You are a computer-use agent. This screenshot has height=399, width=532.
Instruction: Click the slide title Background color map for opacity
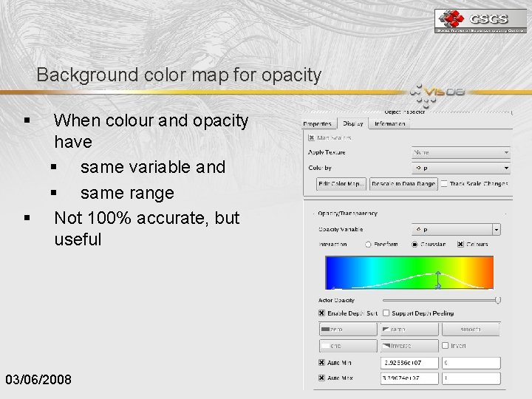179,75
